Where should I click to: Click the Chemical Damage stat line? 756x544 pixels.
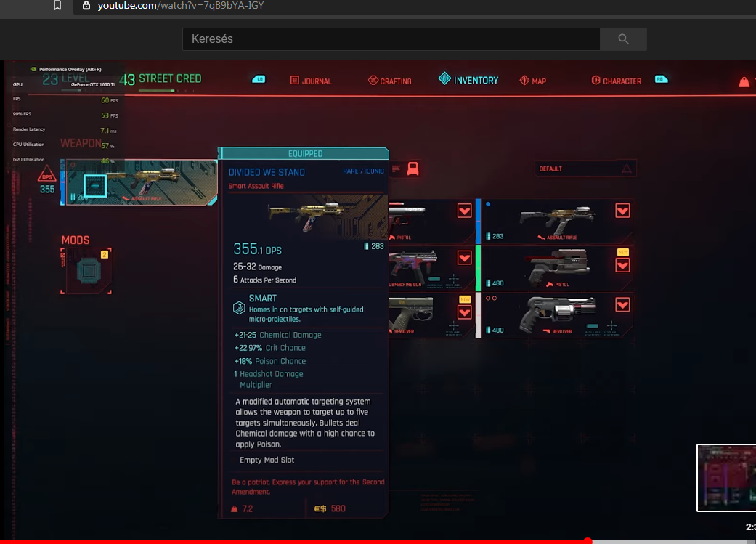click(277, 335)
